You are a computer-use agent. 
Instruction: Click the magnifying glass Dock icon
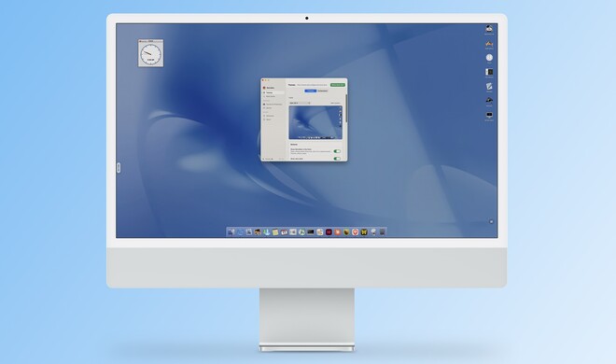click(x=373, y=232)
